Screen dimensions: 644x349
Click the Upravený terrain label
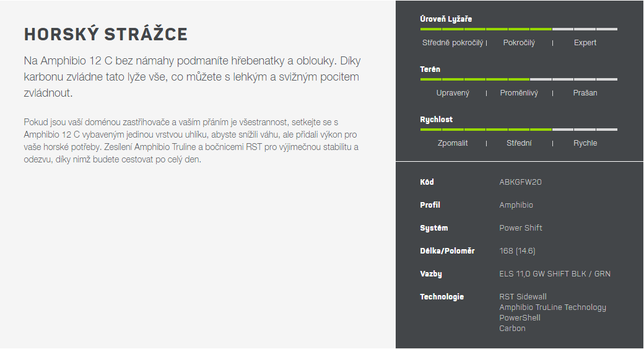point(453,93)
